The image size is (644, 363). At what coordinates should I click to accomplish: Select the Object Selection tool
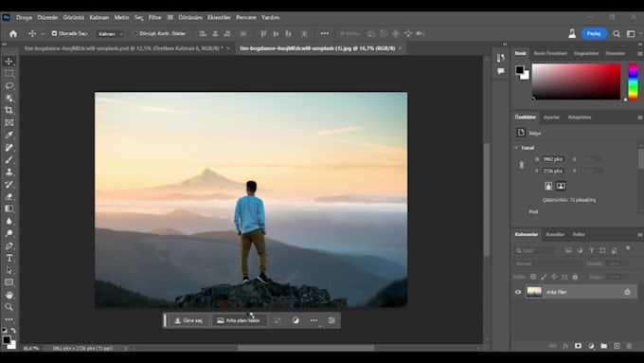click(x=9, y=99)
